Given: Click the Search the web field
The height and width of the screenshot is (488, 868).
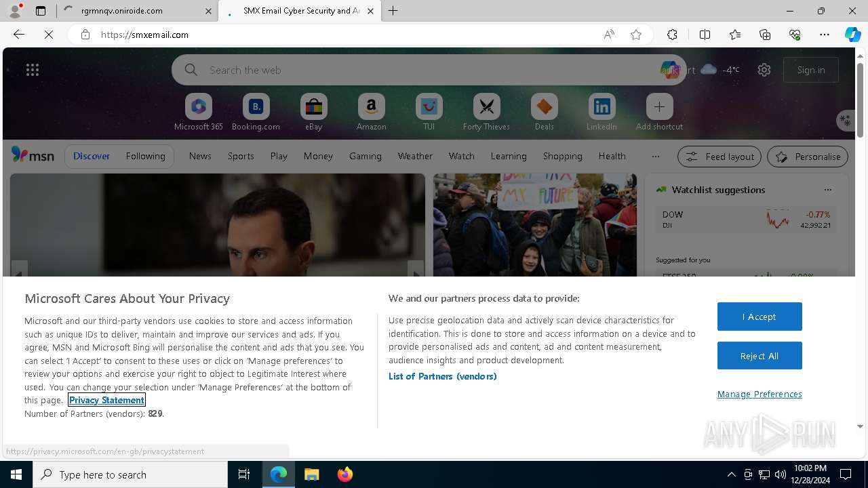Looking at the screenshot, I should tap(429, 70).
